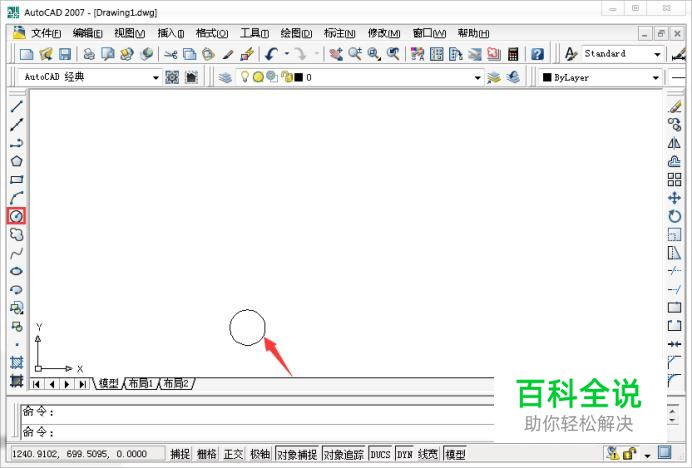Open the Quick Calculator icon
This screenshot has width=692, height=468.
513,54
